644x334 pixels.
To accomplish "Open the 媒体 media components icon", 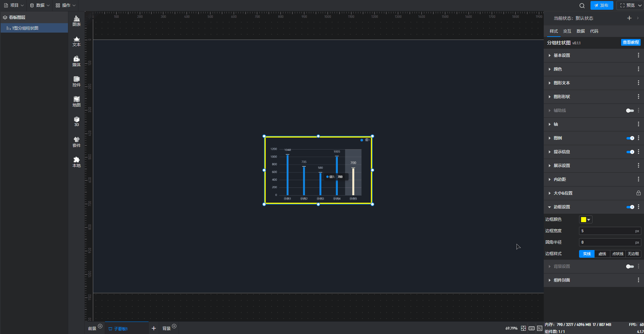I will (x=76, y=61).
